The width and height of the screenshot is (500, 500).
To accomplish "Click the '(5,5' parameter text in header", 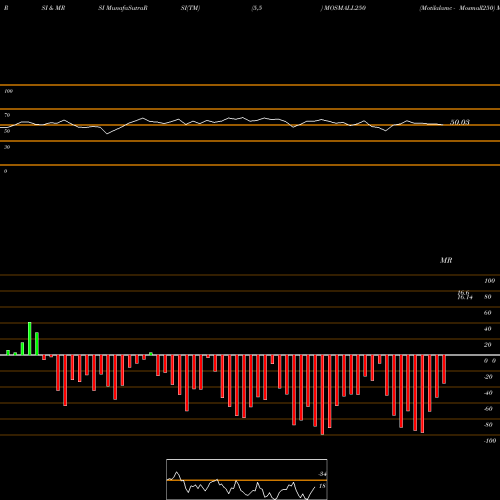I will point(257,8).
